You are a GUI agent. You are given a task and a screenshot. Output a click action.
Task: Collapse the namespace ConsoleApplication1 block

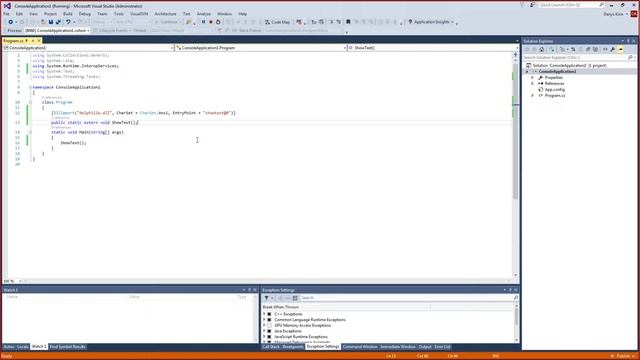[30, 87]
